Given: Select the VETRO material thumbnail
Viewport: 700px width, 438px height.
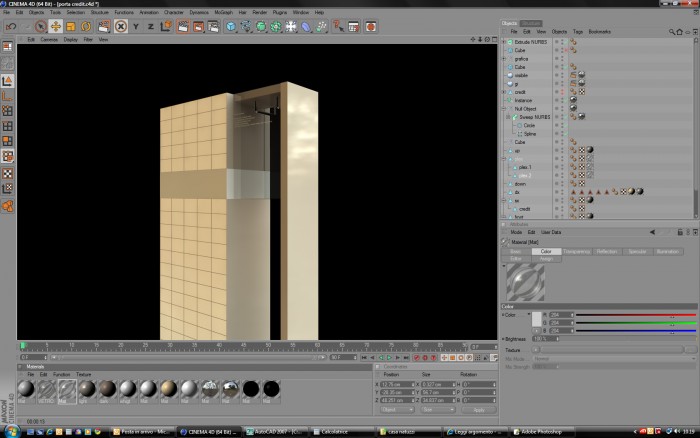Looking at the screenshot, I should coord(46,389).
